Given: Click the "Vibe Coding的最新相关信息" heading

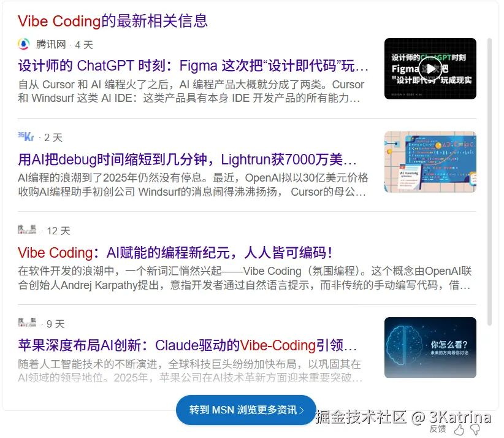Looking at the screenshot, I should [113, 21].
